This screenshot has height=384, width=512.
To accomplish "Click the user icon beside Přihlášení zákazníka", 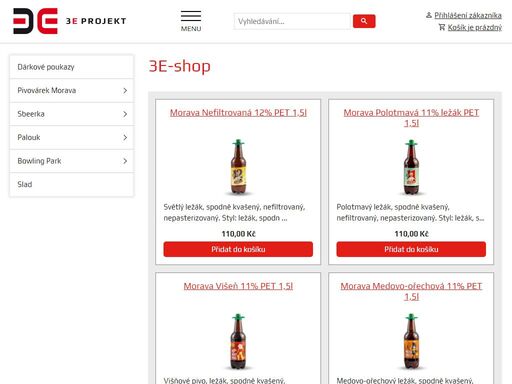I will [429, 15].
